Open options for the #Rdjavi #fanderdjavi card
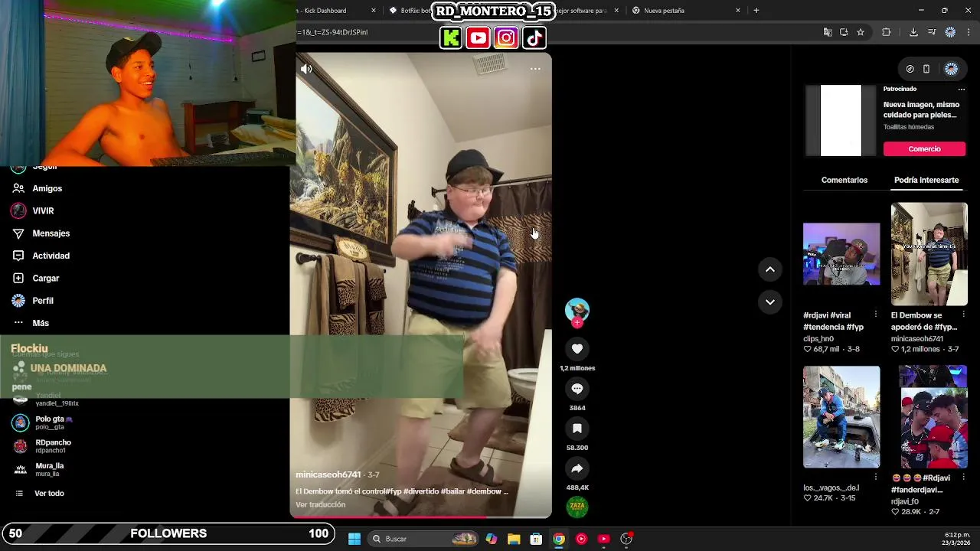The width and height of the screenshot is (980, 551). pos(964,478)
